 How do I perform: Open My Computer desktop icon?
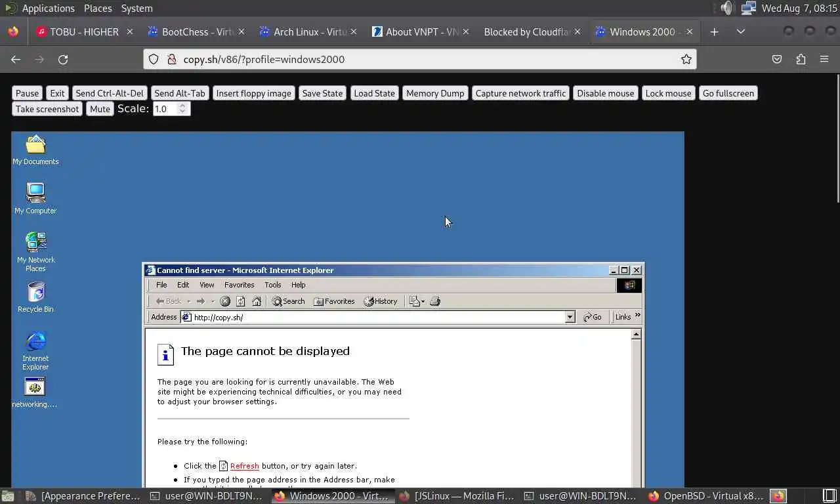(35, 199)
